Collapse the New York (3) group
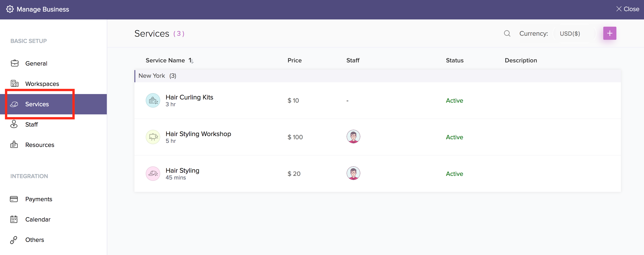This screenshot has height=255, width=644. pos(157,76)
